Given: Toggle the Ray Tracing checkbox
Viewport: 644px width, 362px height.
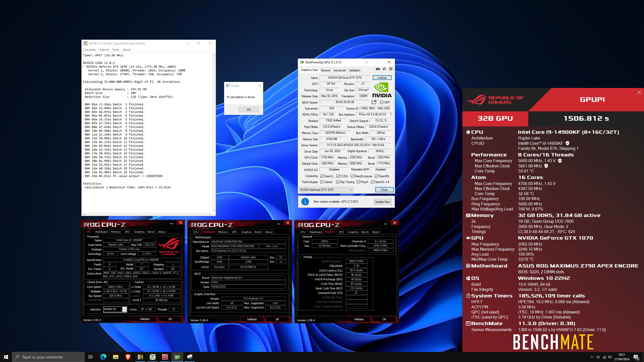Looking at the screenshot, I should pos(338,182).
